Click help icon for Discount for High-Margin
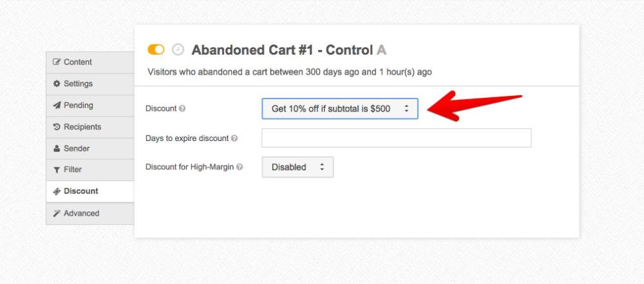The image size is (644, 284). pyautogui.click(x=240, y=167)
